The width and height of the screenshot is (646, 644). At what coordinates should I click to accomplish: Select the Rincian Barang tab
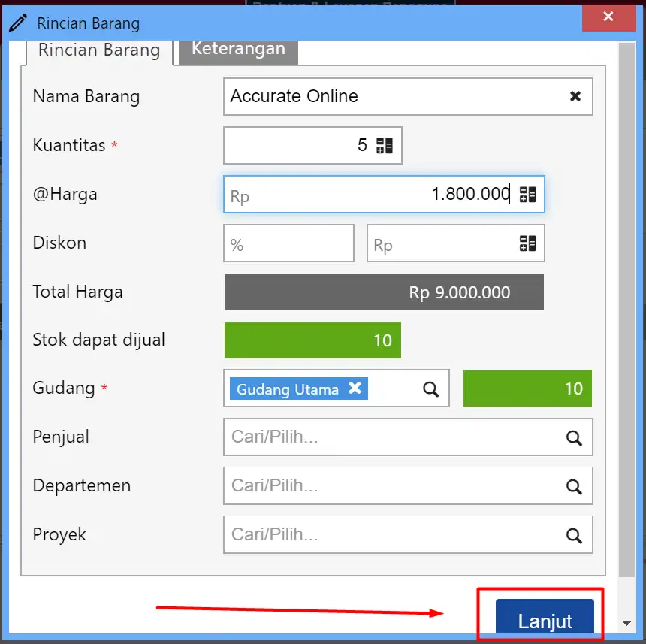pos(98,50)
